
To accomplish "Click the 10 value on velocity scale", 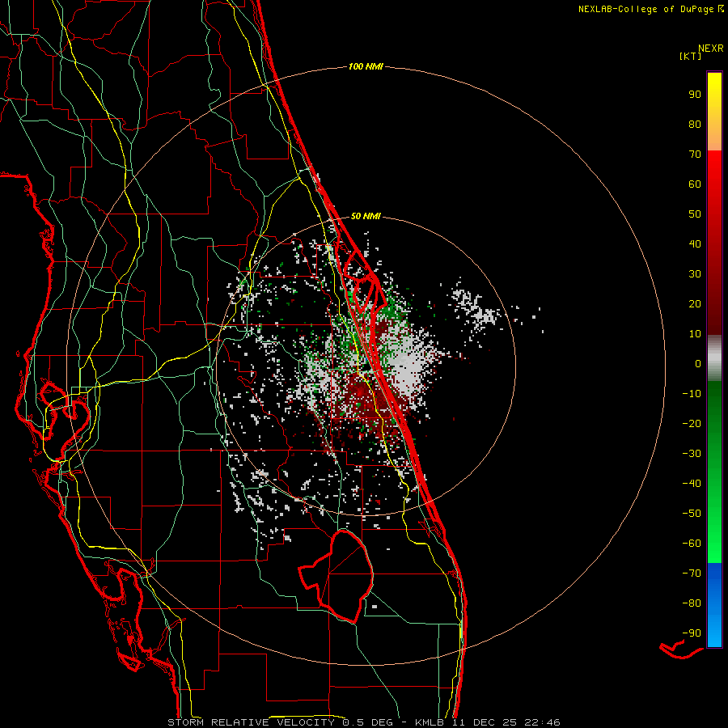I will pyautogui.click(x=695, y=334).
